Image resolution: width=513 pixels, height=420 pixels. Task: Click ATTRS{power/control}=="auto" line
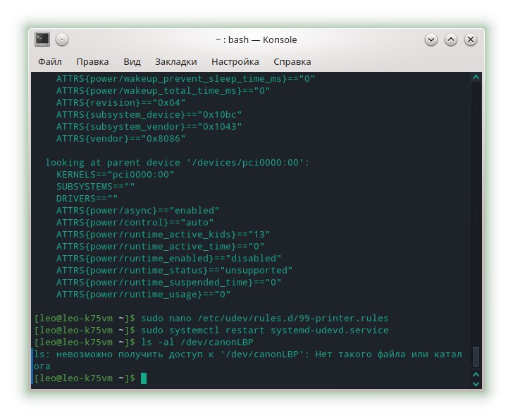tap(135, 223)
